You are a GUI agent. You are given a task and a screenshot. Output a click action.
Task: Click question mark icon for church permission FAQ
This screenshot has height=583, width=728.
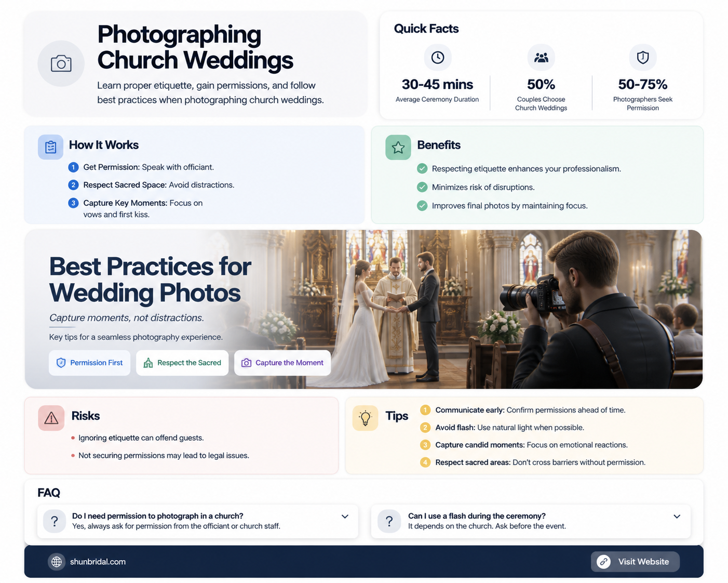[55, 521]
